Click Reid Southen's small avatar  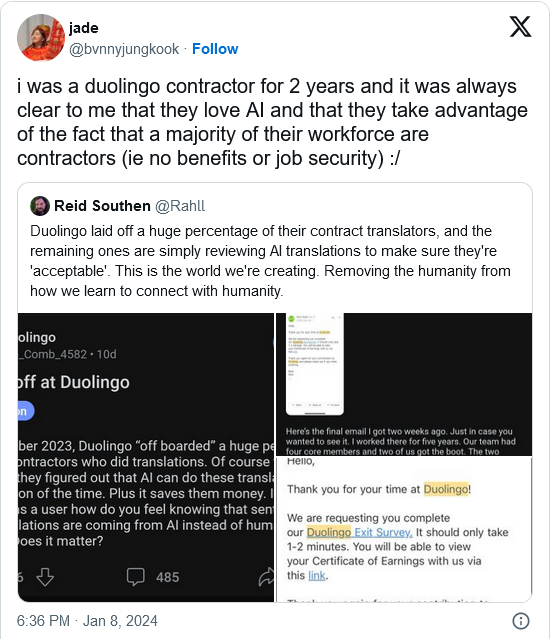(x=40, y=206)
